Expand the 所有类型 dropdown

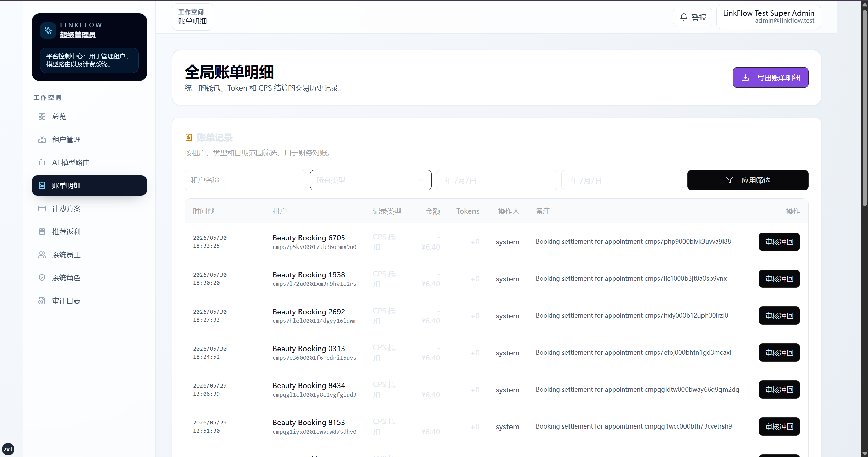(x=371, y=180)
